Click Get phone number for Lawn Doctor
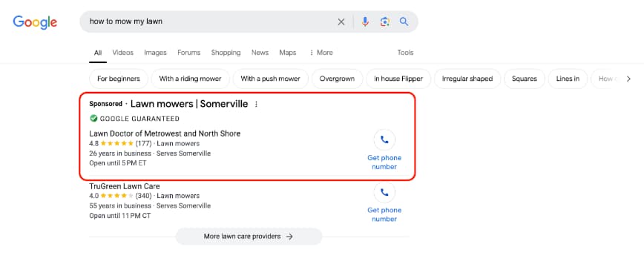The image size is (644, 273). coord(384,162)
